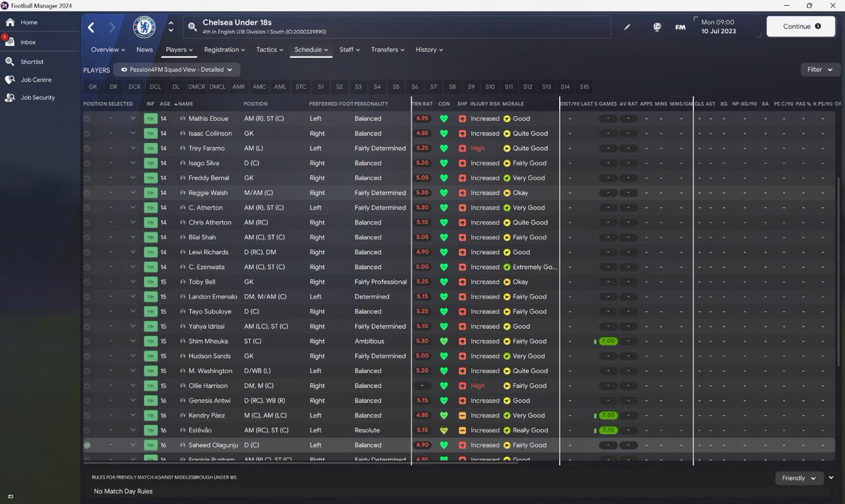Open Job Centre icon in sidebar
This screenshot has height=504, width=845.
9,80
